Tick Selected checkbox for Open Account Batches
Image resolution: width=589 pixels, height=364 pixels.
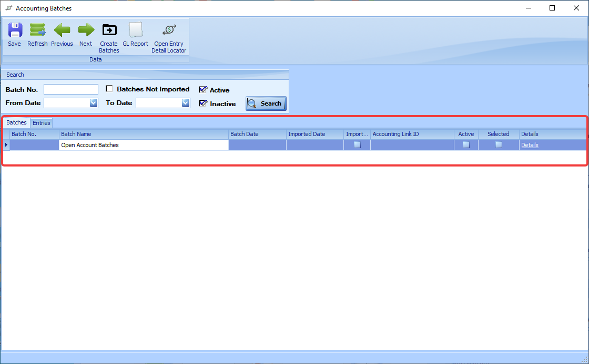(499, 145)
